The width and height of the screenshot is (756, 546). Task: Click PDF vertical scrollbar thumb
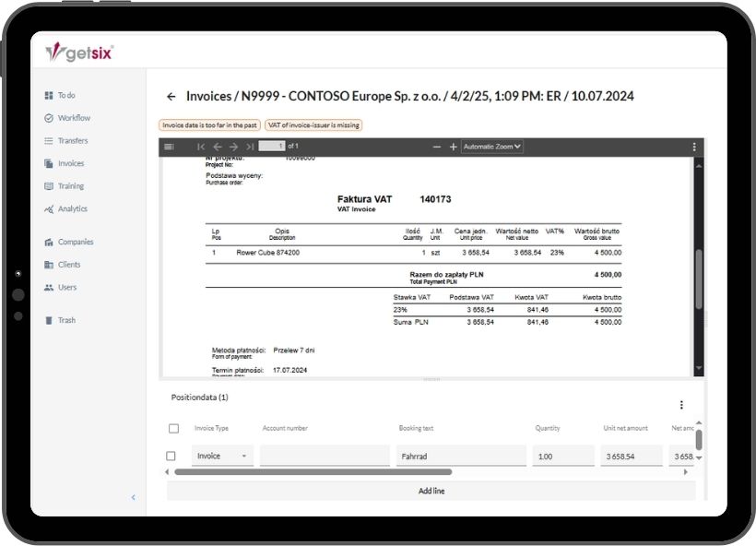coord(699,279)
